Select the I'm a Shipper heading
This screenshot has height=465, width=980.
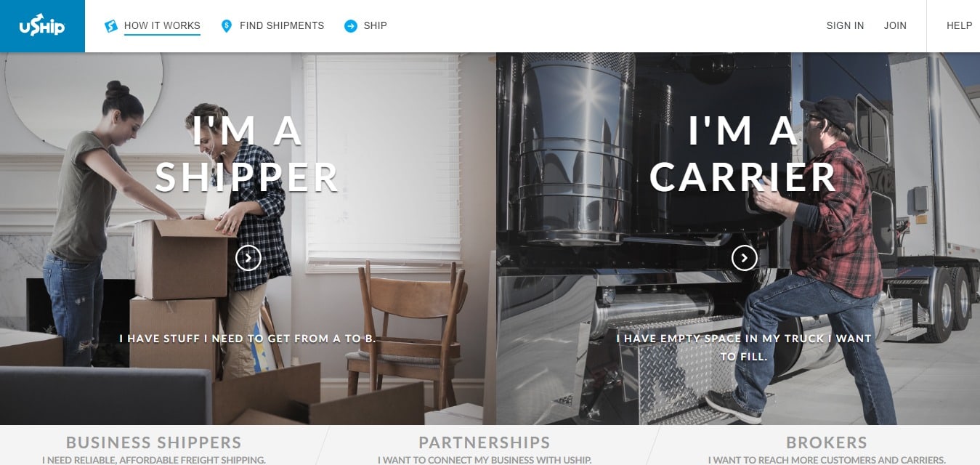coord(247,154)
